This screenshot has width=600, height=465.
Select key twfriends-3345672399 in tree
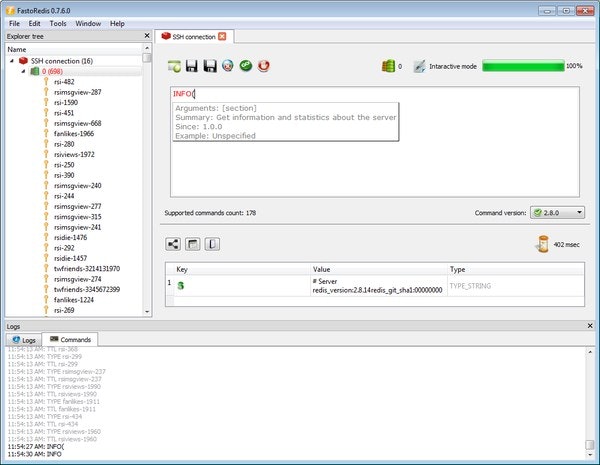click(x=87, y=289)
